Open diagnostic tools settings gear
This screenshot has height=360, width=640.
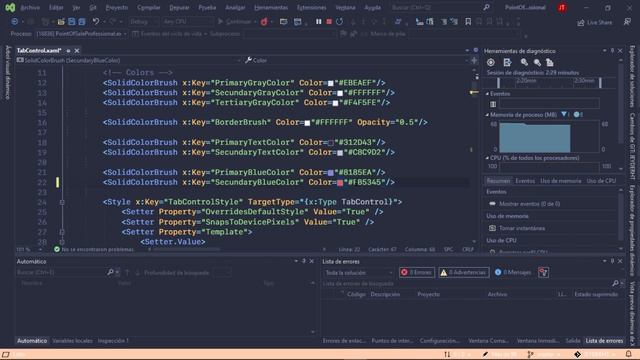pyautogui.click(x=491, y=62)
